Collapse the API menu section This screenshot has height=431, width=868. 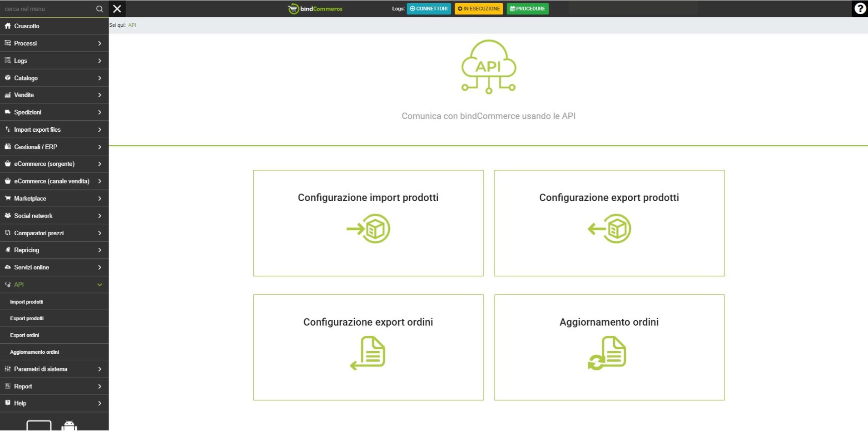[x=54, y=285]
